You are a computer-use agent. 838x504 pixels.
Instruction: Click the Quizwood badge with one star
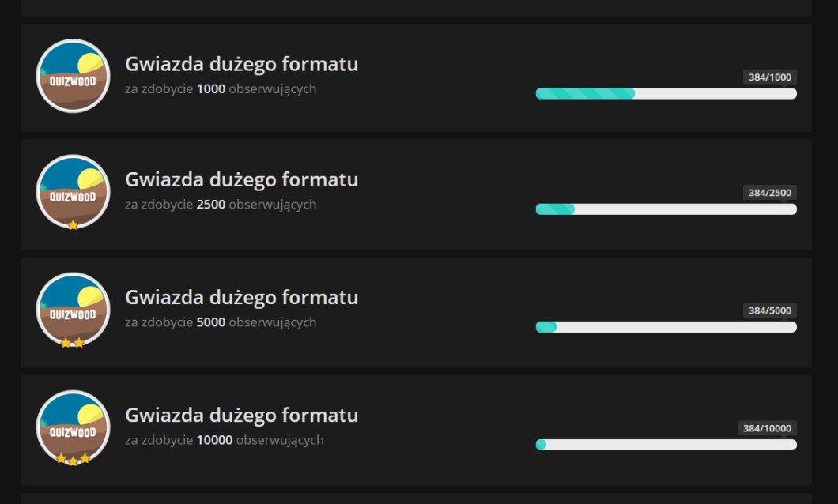[73, 192]
